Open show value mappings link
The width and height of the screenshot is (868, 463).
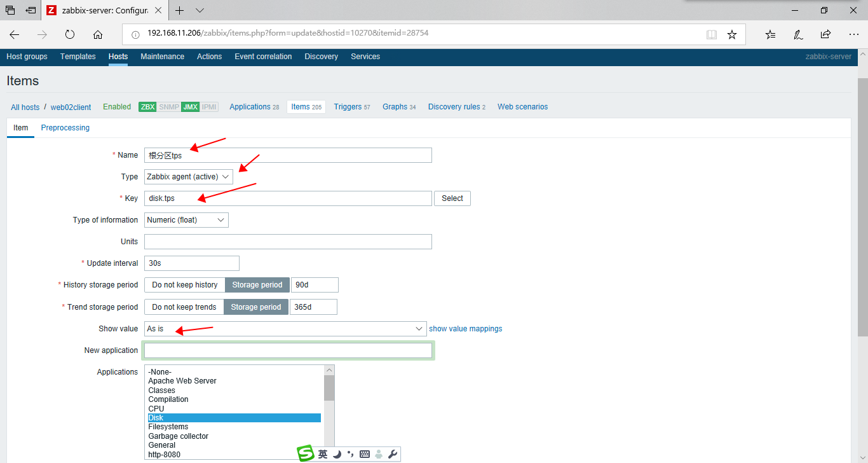click(466, 329)
